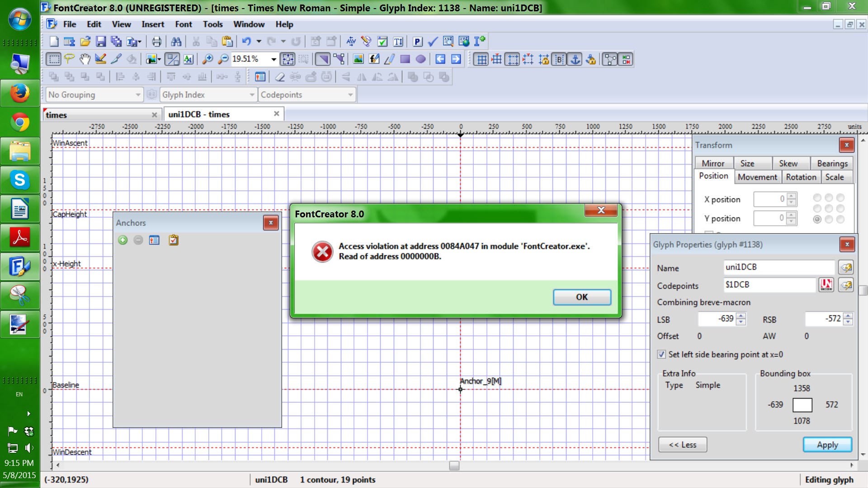Toggle the show anchors anchor icon
868x488 pixels.
575,59
